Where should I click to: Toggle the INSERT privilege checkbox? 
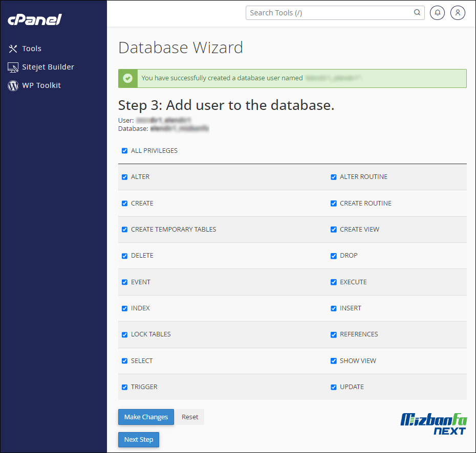tap(333, 308)
